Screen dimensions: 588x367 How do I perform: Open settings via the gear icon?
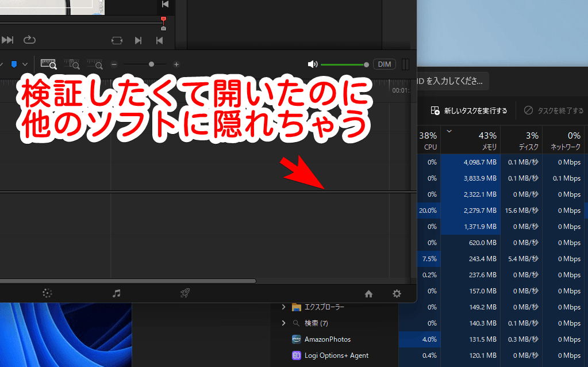pyautogui.click(x=397, y=293)
